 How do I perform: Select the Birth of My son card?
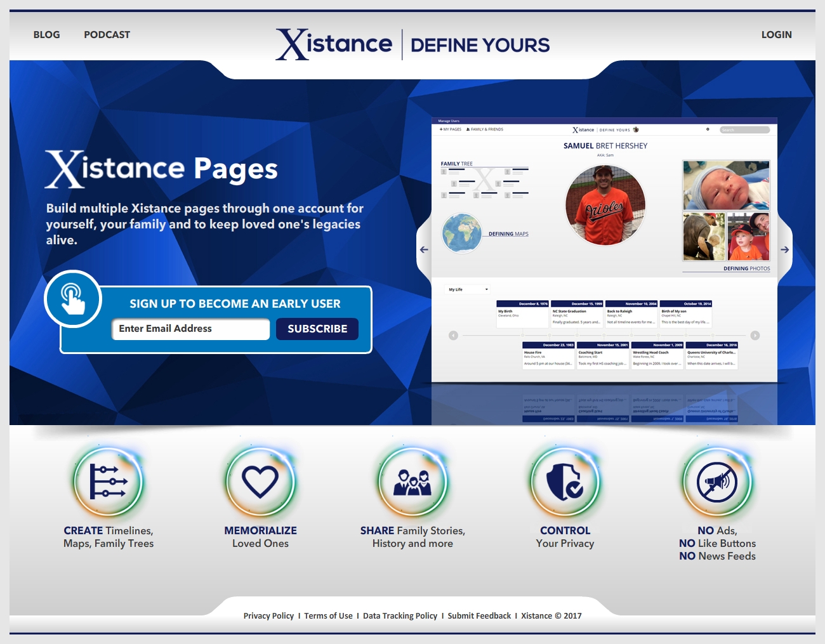coord(686,314)
